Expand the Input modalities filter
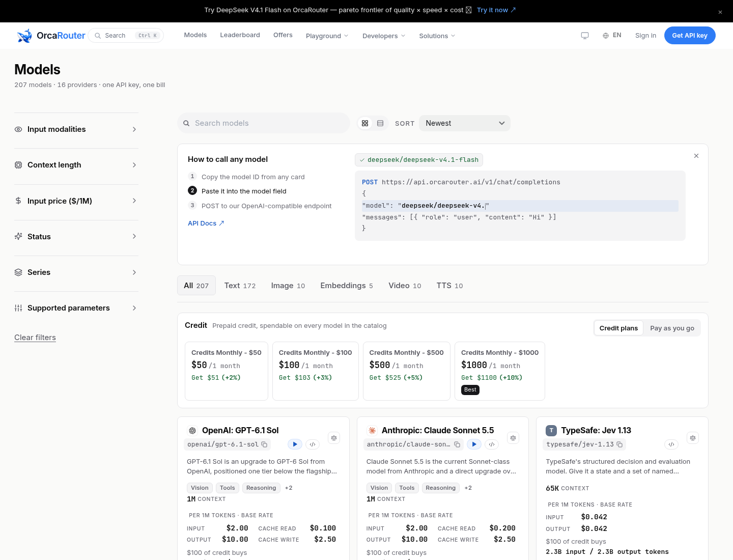This screenshot has height=560, width=733. 76,129
